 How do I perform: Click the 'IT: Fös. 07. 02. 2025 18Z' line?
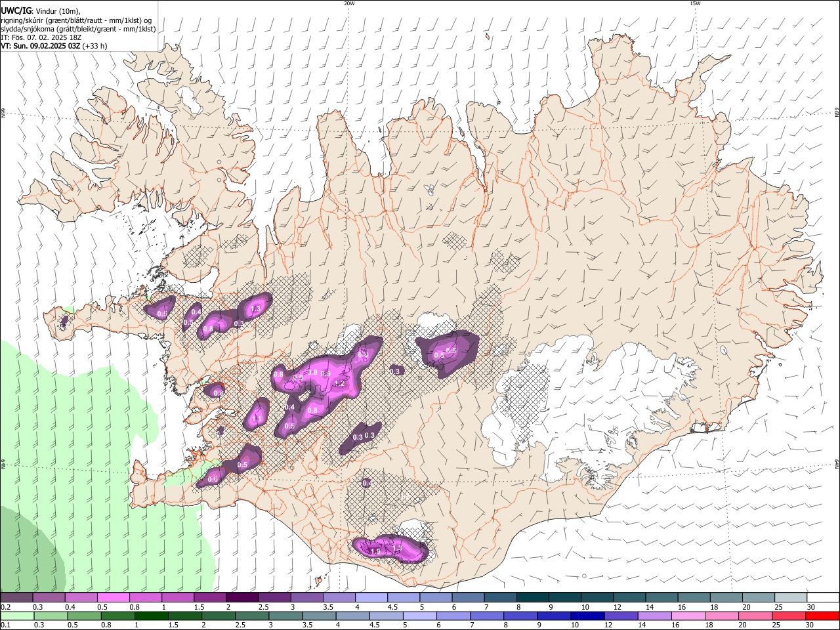tap(41, 37)
